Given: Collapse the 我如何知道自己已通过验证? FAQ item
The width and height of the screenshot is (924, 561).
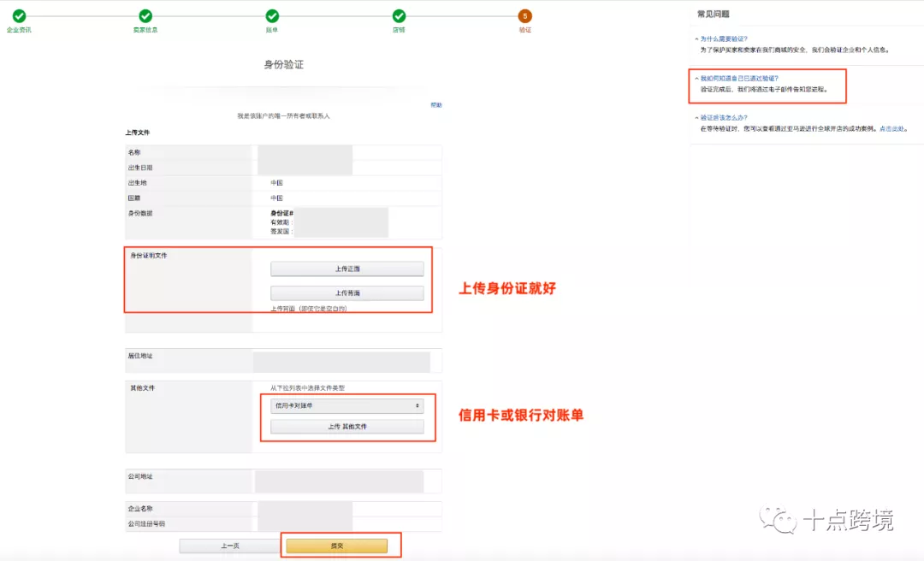Looking at the screenshot, I should [x=739, y=79].
